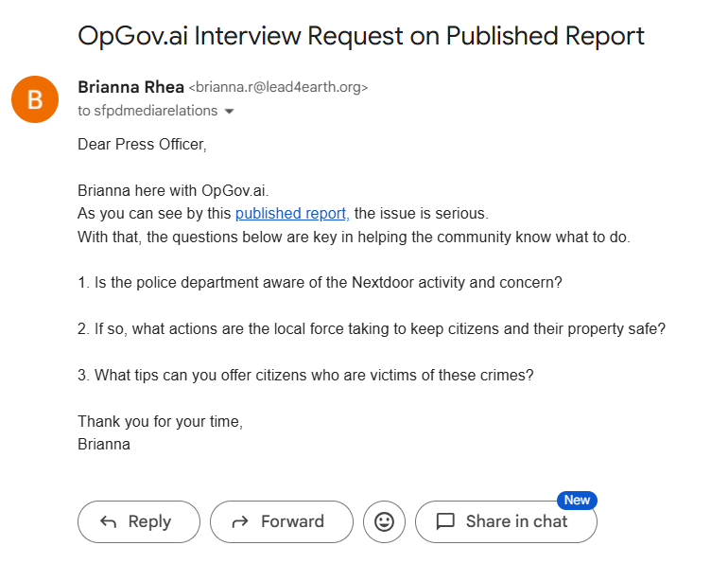Click the curved arrow icon inside Reply

click(108, 521)
